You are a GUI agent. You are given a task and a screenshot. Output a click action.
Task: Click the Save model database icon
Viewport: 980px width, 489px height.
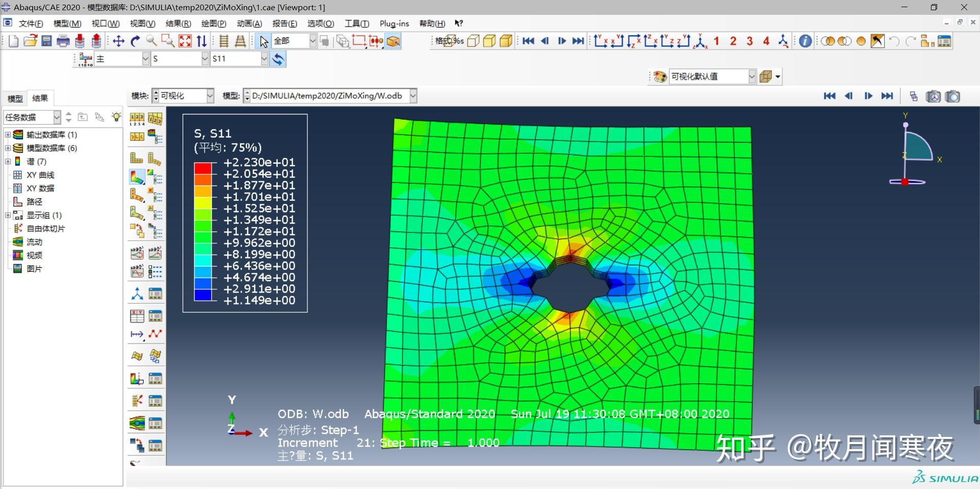tap(46, 41)
